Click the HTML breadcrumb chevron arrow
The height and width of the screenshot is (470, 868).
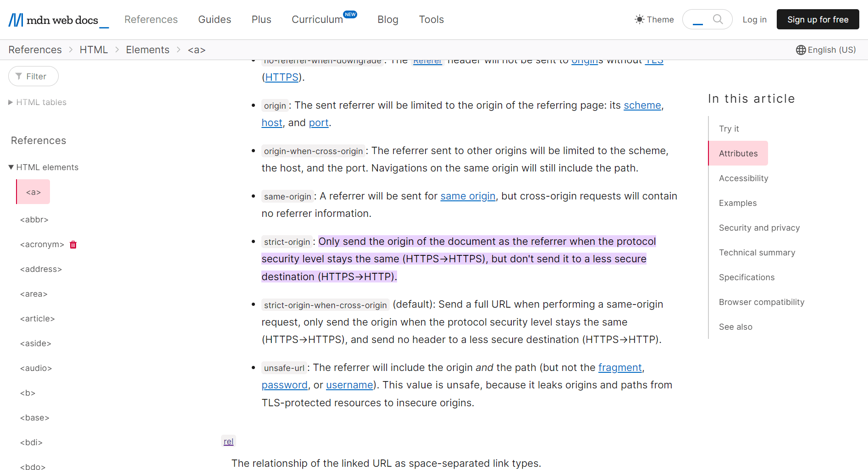pyautogui.click(x=117, y=50)
